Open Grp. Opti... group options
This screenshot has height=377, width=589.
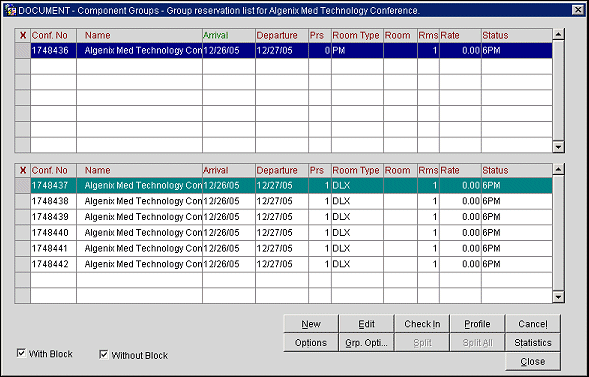click(x=367, y=343)
